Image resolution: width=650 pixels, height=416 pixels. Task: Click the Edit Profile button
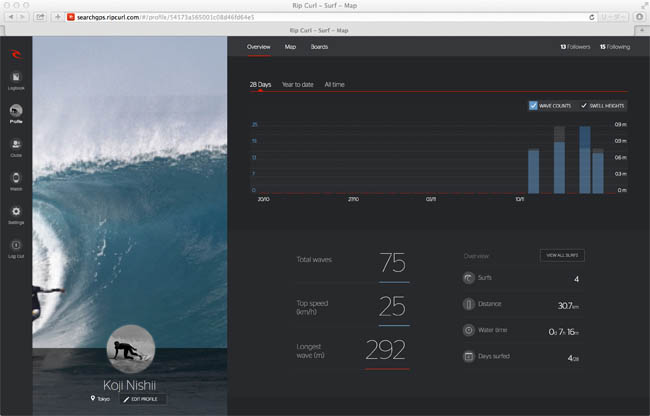(x=143, y=399)
